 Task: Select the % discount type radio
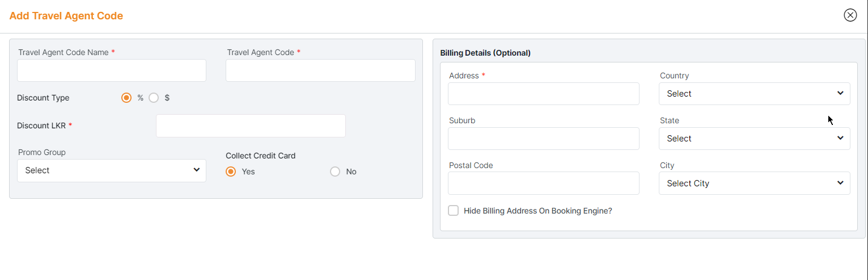pyautogui.click(x=126, y=98)
